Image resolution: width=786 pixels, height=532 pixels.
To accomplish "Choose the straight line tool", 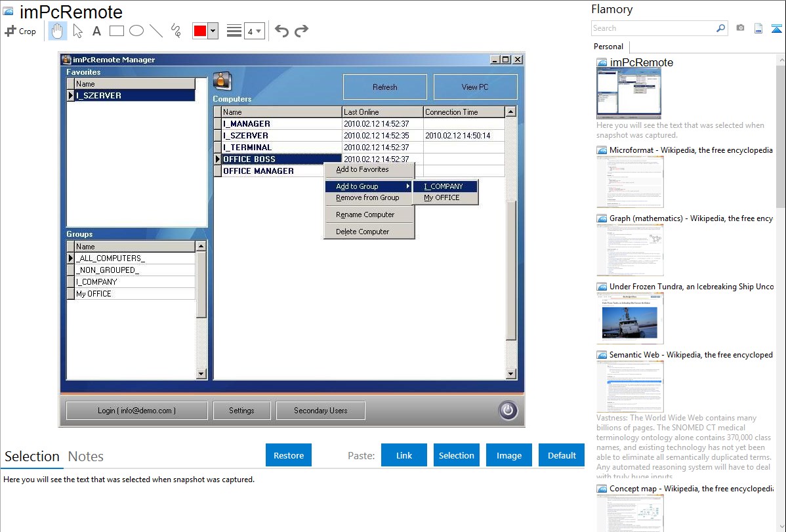I will coord(156,31).
